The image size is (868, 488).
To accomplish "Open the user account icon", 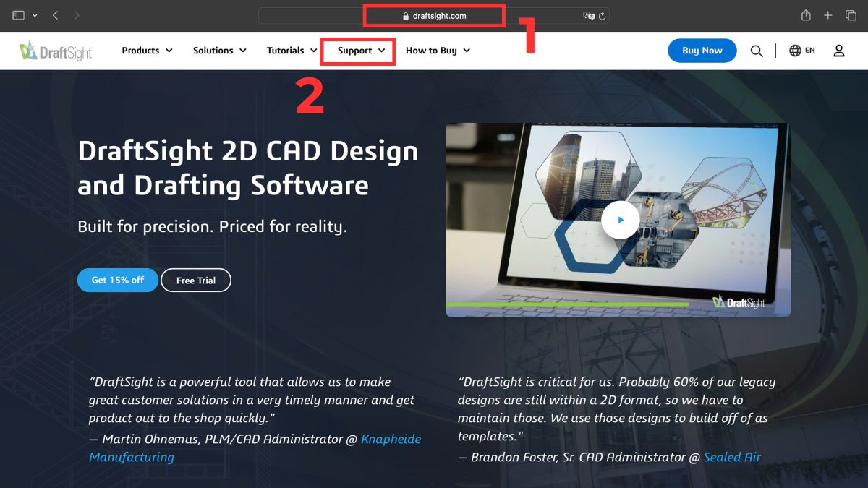I will pos(839,51).
